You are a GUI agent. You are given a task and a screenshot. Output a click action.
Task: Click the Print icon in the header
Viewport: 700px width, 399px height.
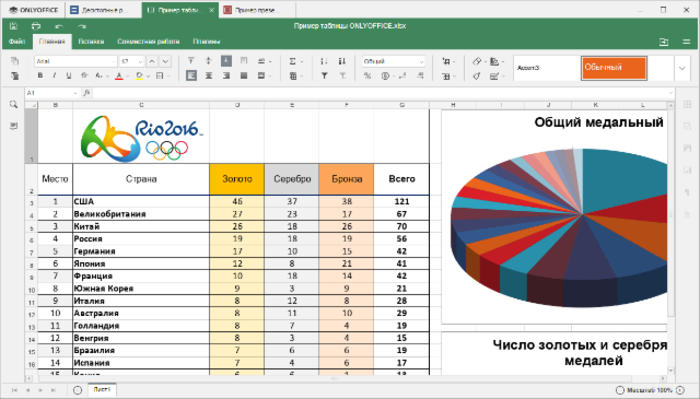(36, 26)
